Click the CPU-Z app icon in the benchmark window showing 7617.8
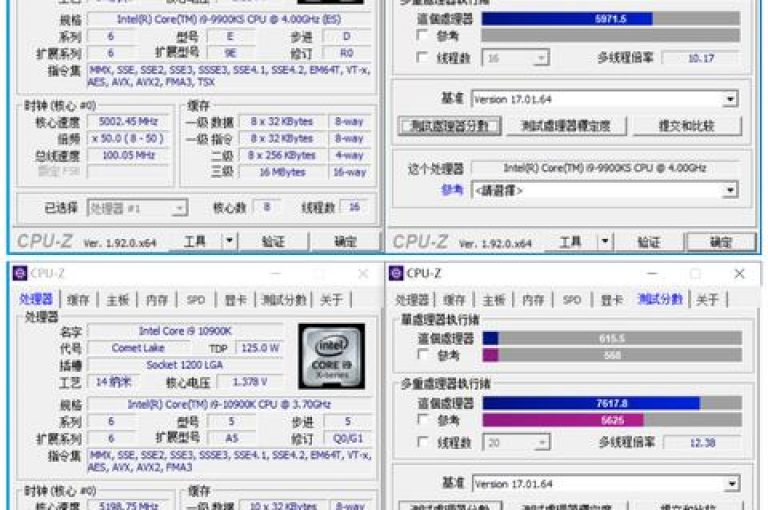This screenshot has width=768, height=510. click(x=396, y=273)
